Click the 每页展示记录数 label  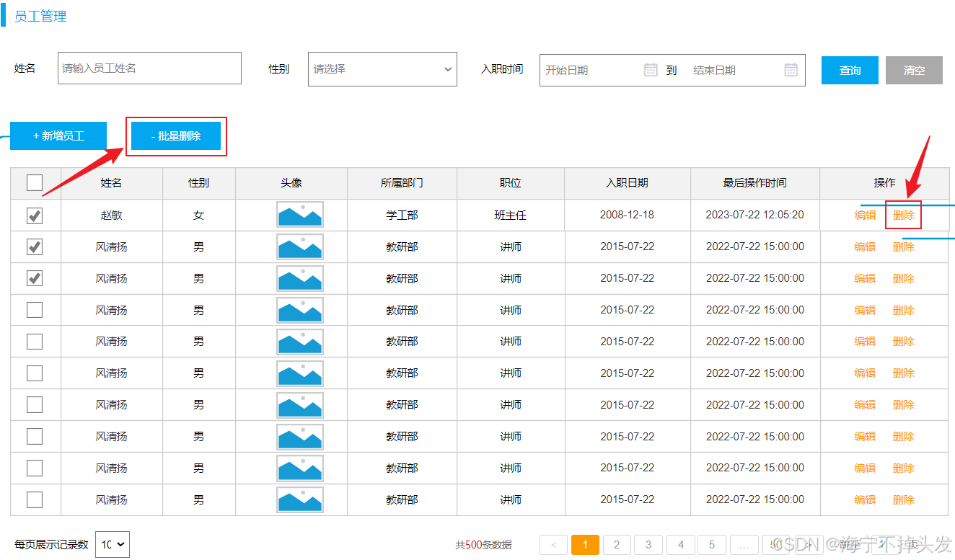(x=51, y=544)
